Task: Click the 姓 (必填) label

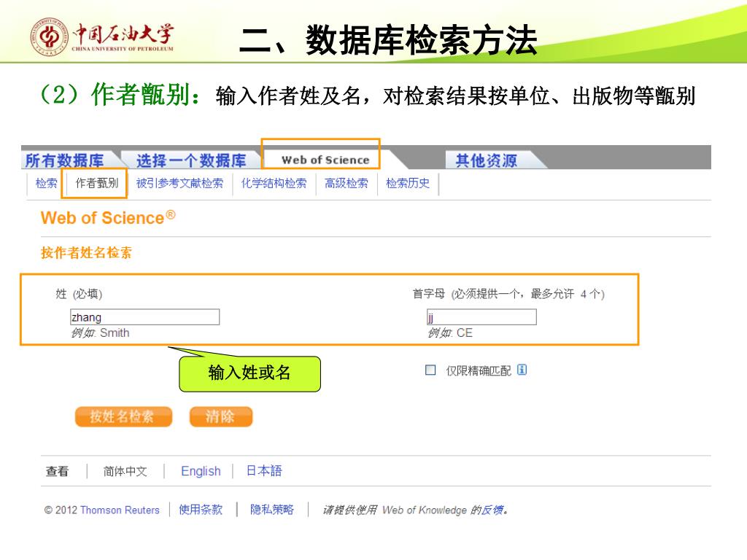Action: [x=79, y=294]
